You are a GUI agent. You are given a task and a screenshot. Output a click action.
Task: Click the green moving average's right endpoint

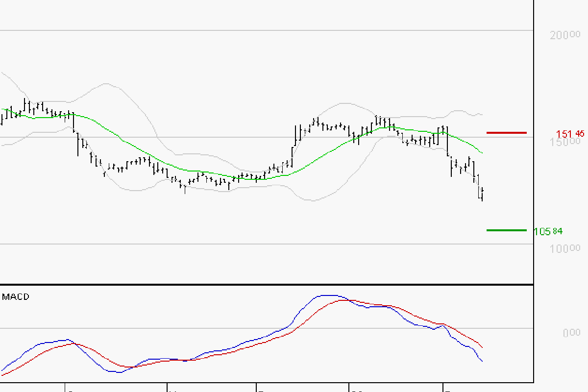click(x=483, y=153)
